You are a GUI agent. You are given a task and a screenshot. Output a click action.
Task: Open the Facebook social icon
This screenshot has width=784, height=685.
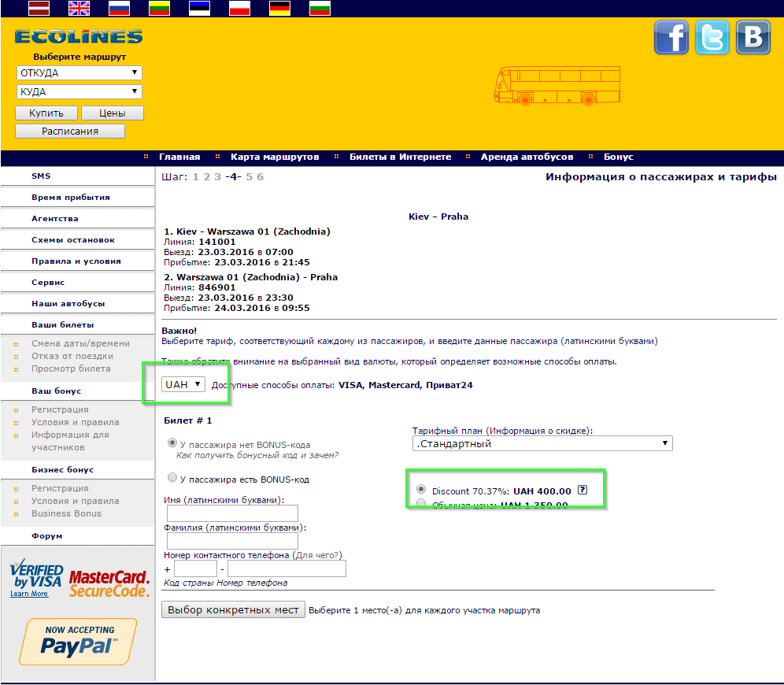click(x=671, y=38)
